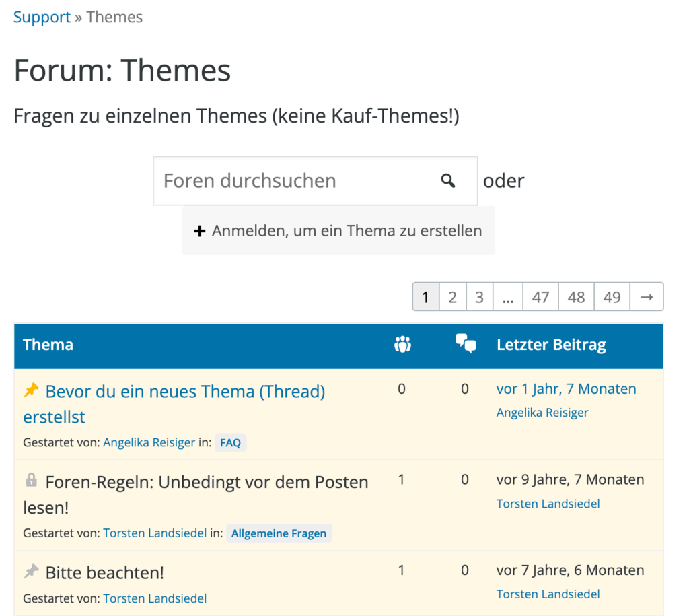
Task: Click the replies speech bubble icon
Action: pyautogui.click(x=466, y=344)
